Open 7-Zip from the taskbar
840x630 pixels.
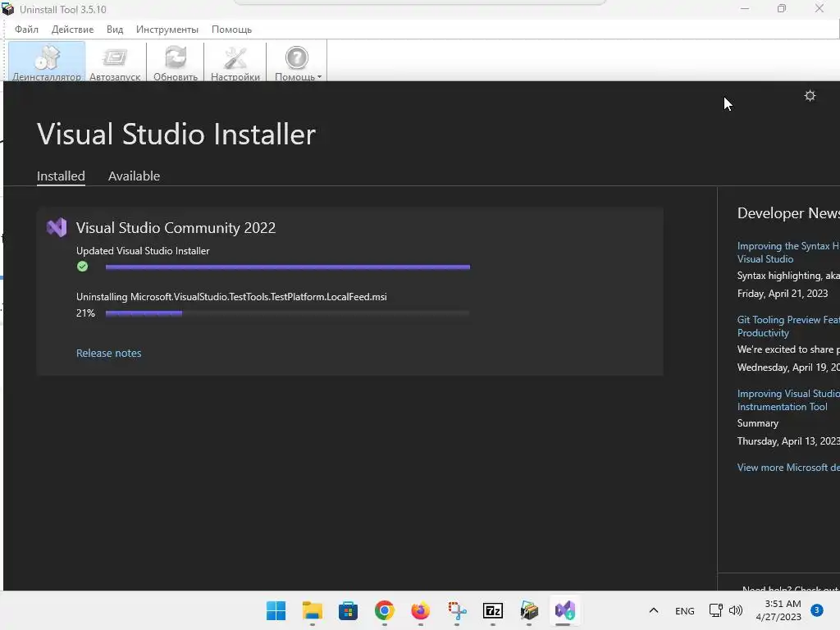coord(493,610)
